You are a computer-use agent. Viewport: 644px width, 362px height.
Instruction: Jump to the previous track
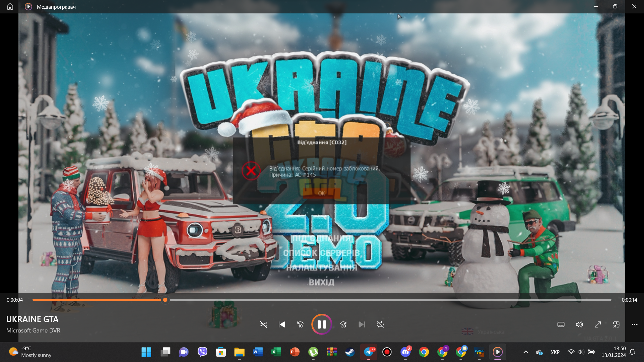[282, 324]
